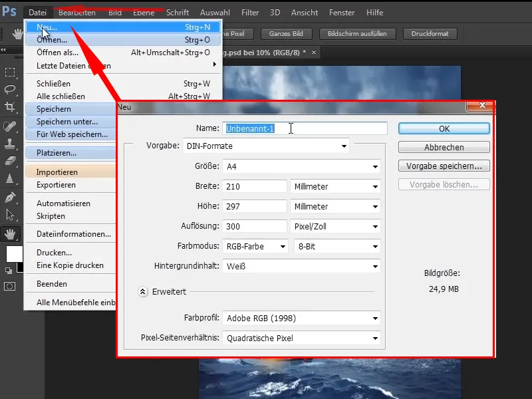Open the Ansicht menu
The width and height of the screenshot is (532, 399).
tap(305, 13)
